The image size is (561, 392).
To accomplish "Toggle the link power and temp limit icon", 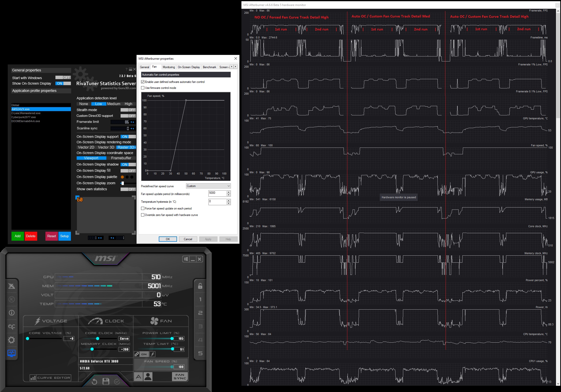I will [137, 354].
